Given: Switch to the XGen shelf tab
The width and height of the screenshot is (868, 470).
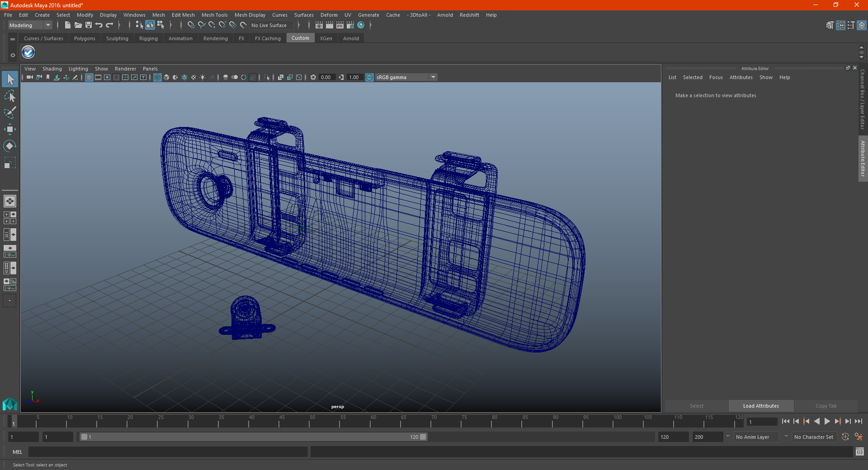Looking at the screenshot, I should pyautogui.click(x=326, y=38).
